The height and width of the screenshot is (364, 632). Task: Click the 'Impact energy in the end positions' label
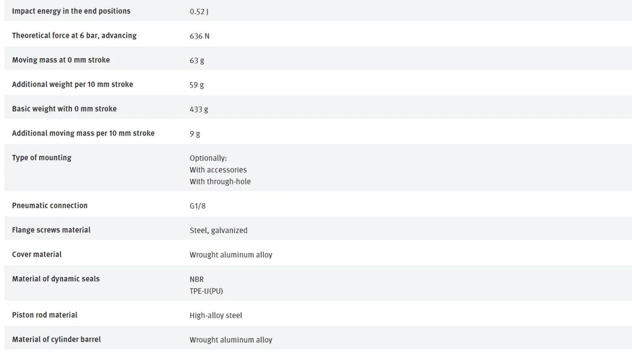(71, 11)
